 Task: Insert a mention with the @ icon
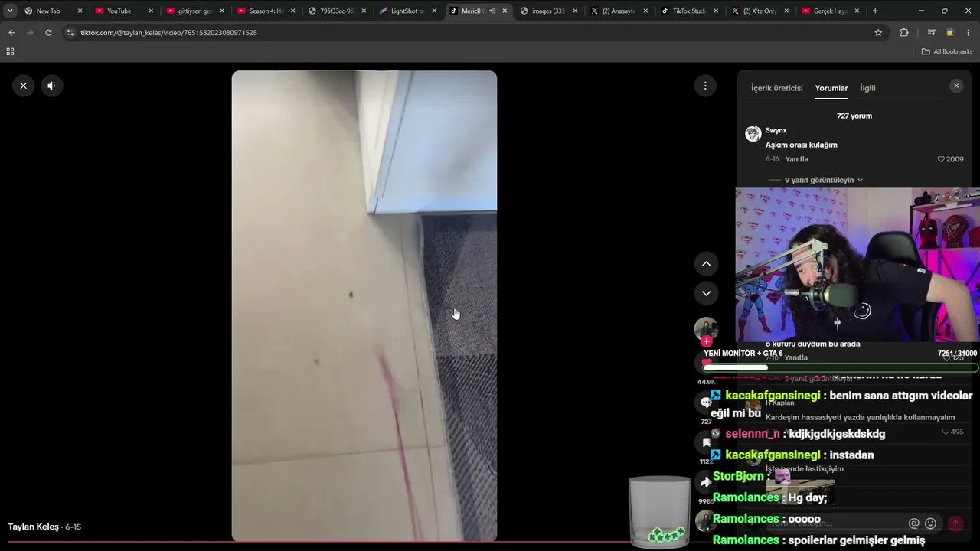[x=913, y=523]
